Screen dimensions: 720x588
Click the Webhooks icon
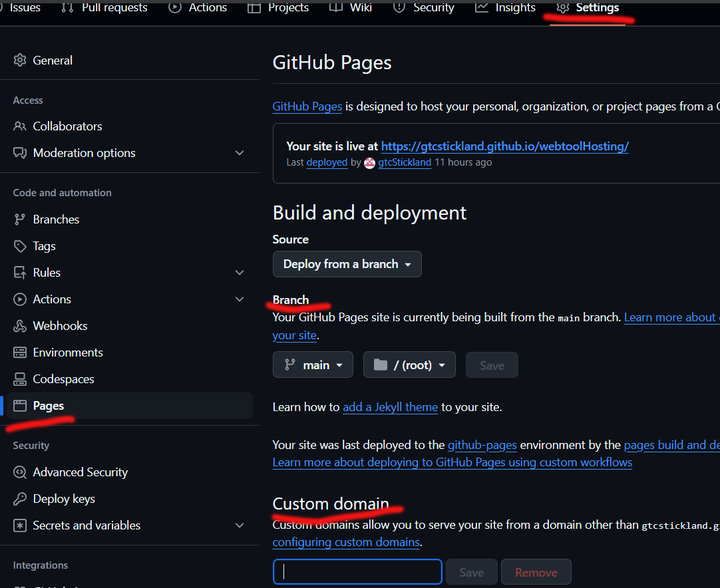pyautogui.click(x=20, y=326)
